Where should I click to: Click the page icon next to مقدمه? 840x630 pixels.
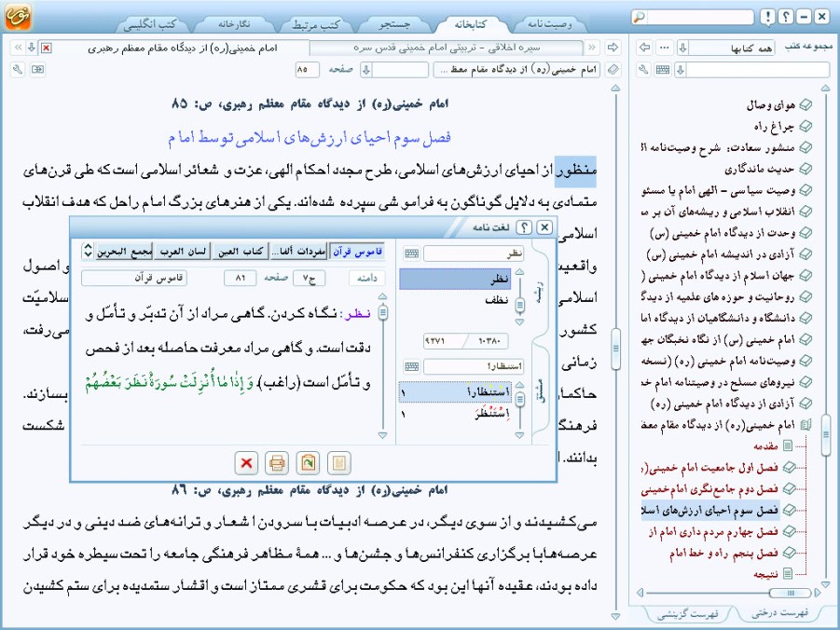(x=788, y=445)
